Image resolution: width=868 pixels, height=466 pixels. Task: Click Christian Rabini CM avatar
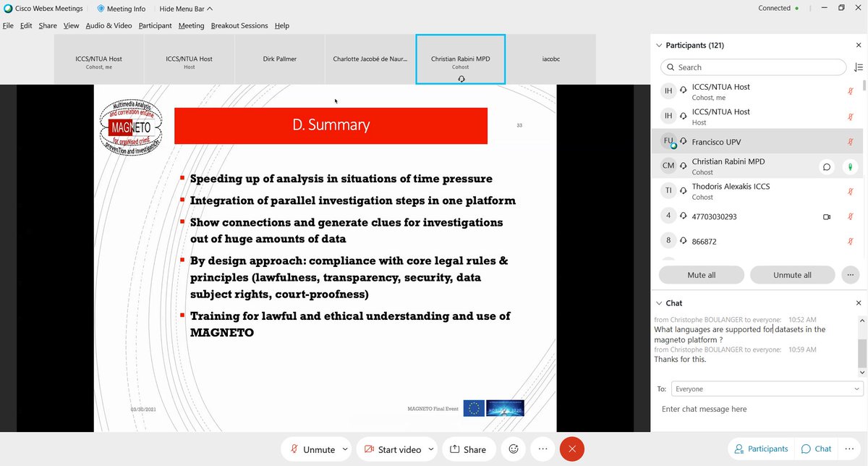[668, 166]
